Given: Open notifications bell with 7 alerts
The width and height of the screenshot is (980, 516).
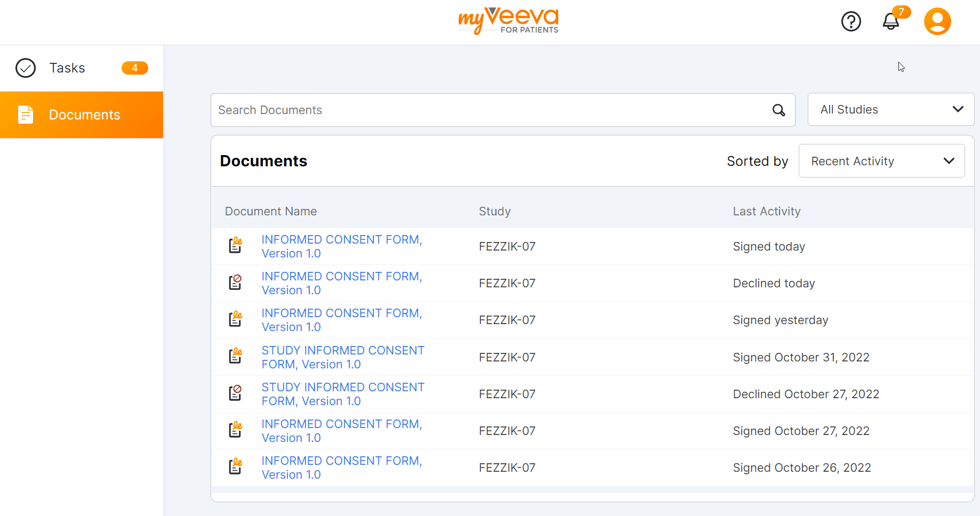Looking at the screenshot, I should pos(891,22).
